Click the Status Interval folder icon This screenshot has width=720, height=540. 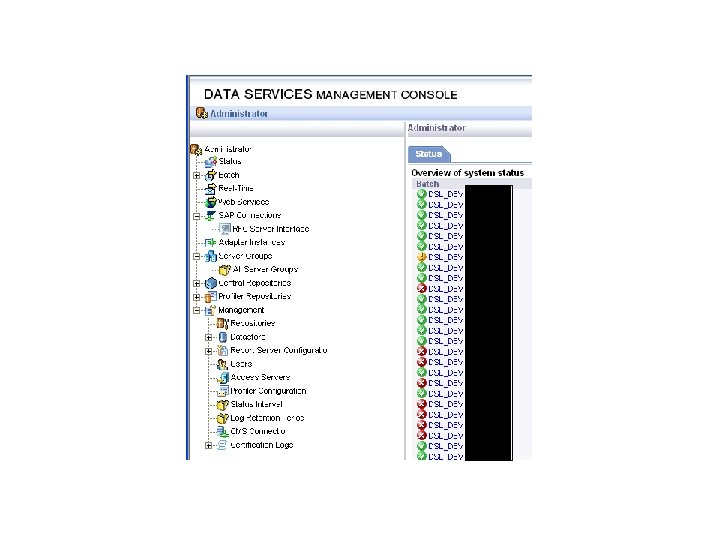pos(223,405)
